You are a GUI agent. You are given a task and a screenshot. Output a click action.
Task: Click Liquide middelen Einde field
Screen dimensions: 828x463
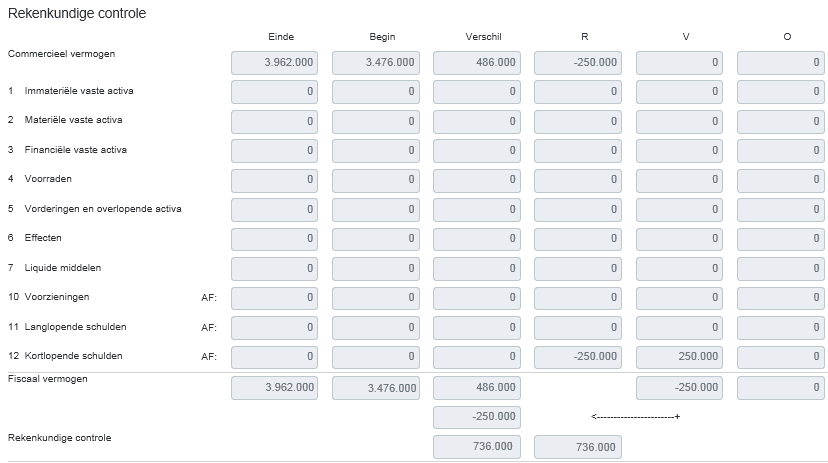275,269
